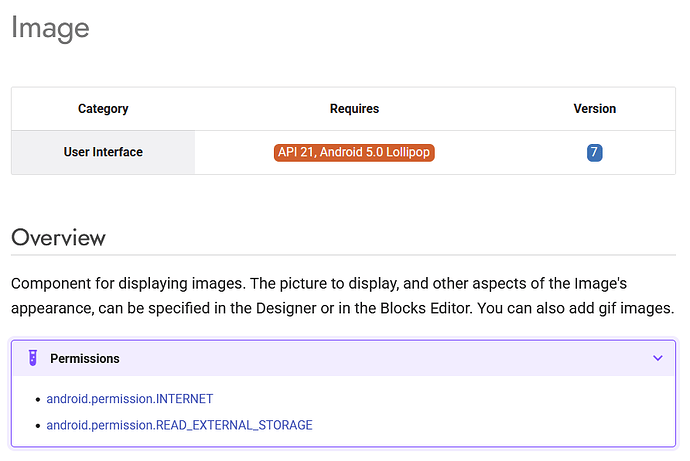Open the android.permission.INTERNET link
The height and width of the screenshot is (461, 690).
pyautogui.click(x=130, y=399)
